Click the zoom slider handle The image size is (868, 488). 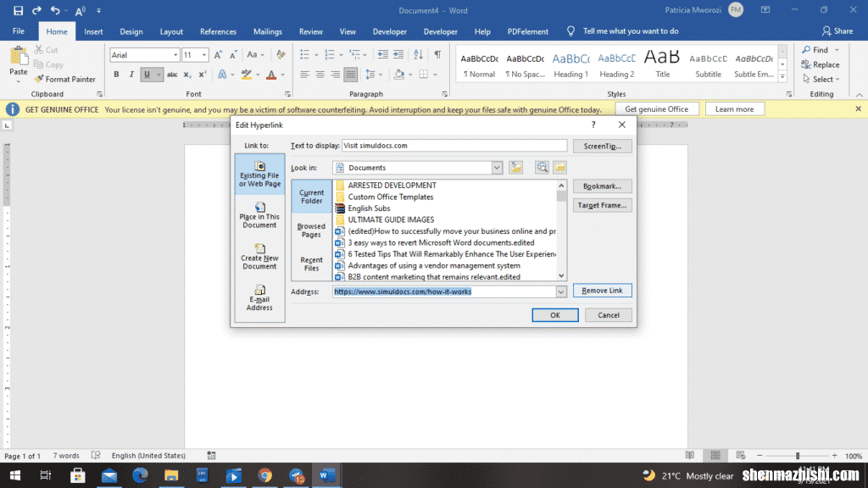[798, 456]
